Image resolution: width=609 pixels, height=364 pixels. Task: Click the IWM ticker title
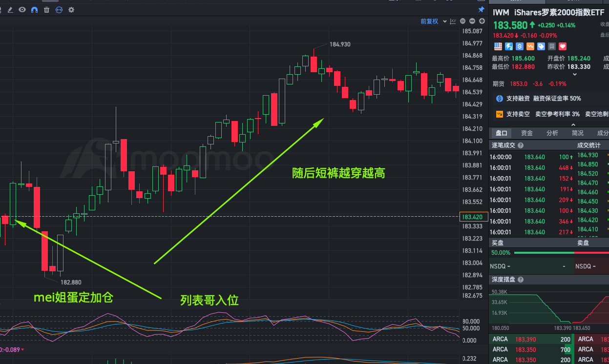coord(500,12)
